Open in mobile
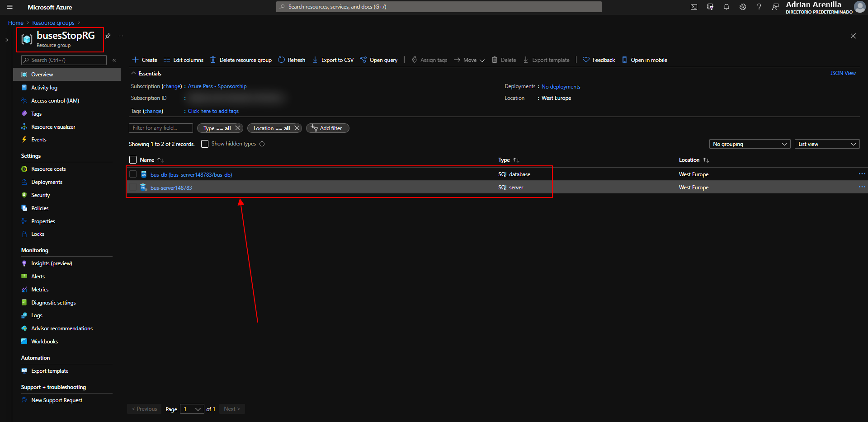 (645, 60)
